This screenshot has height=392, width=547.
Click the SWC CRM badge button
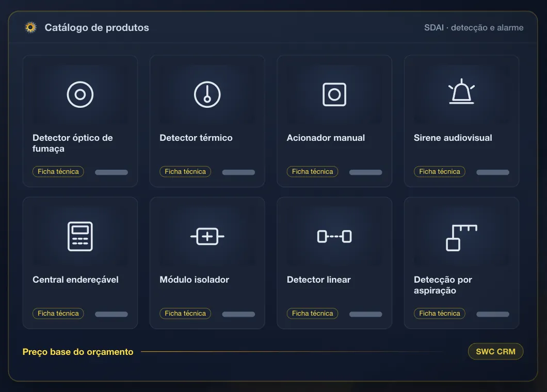[495, 352]
